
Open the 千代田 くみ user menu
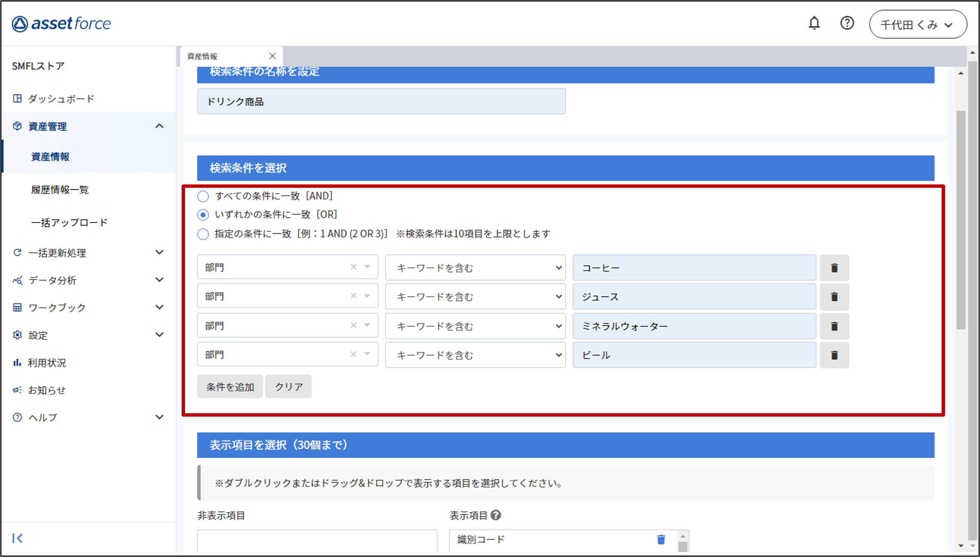tap(918, 24)
